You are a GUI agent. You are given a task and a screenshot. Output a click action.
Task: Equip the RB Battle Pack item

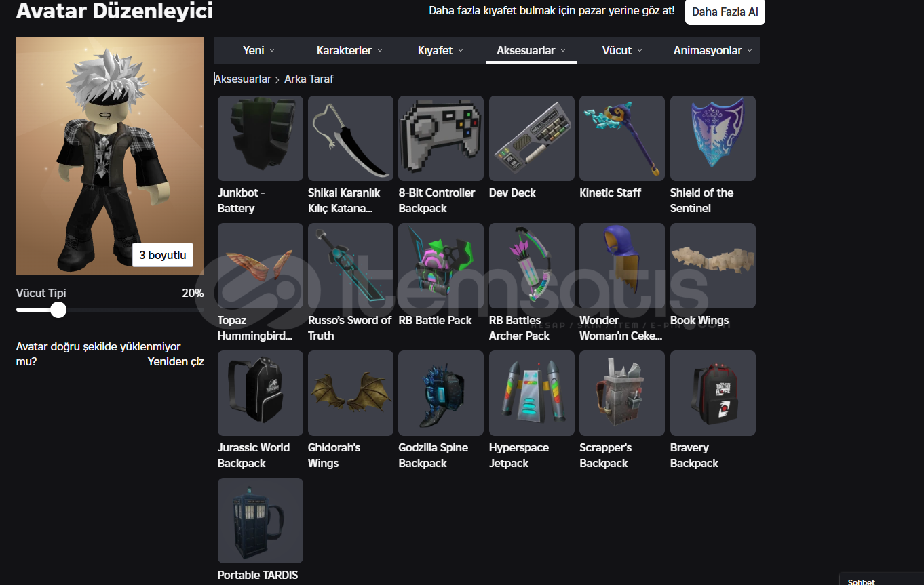tap(441, 266)
